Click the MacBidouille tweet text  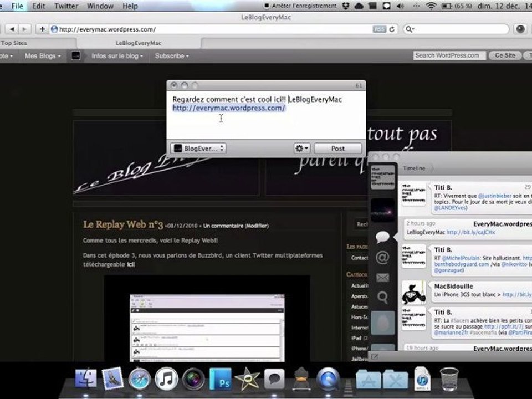pos(483,294)
